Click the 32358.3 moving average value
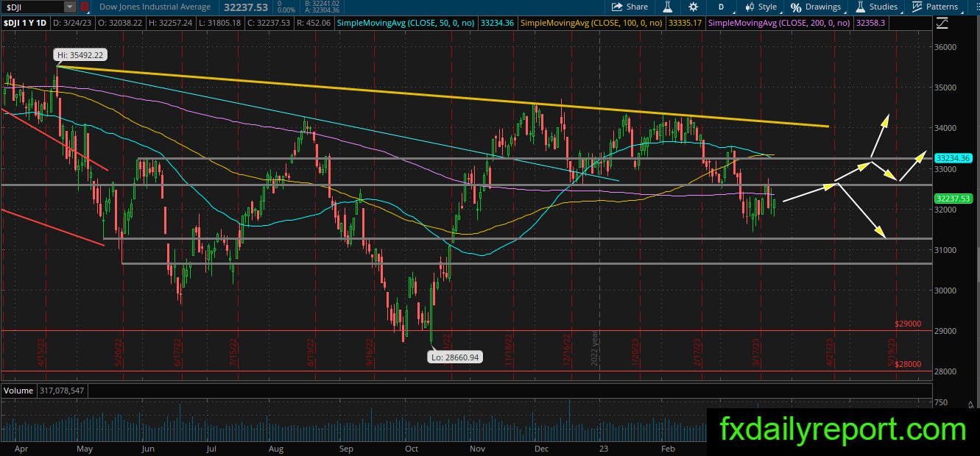980x456 pixels. (x=870, y=23)
